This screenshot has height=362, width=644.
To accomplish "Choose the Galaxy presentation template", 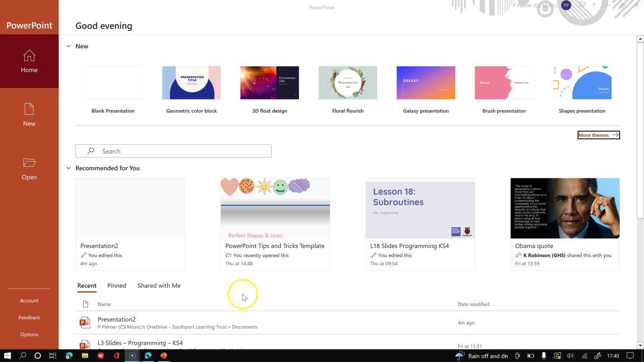I will point(426,90).
